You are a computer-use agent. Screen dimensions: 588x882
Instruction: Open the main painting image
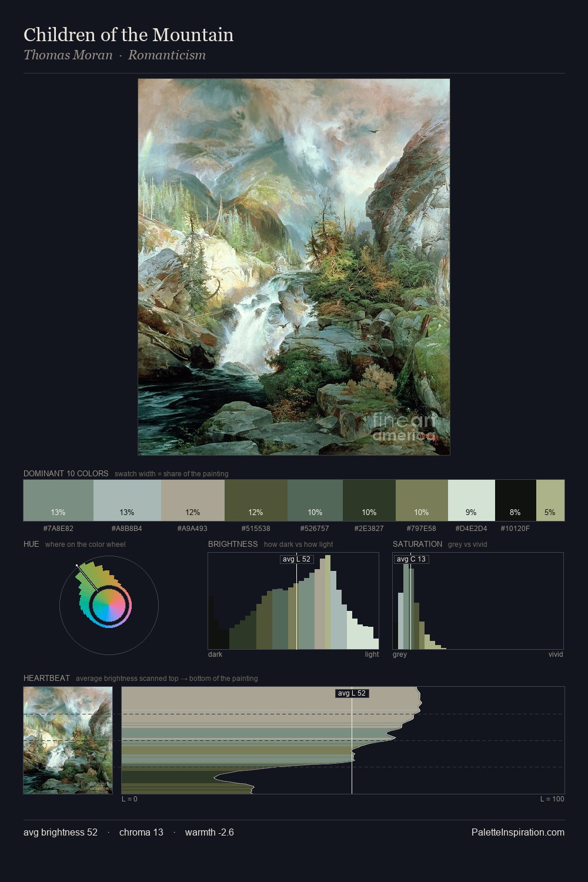tap(294, 267)
